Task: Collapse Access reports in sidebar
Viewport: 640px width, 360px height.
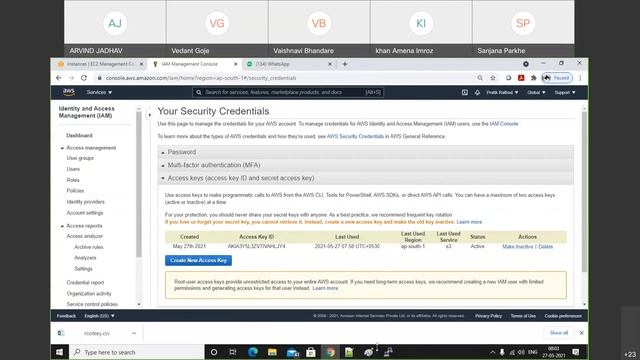Action: coord(62,226)
